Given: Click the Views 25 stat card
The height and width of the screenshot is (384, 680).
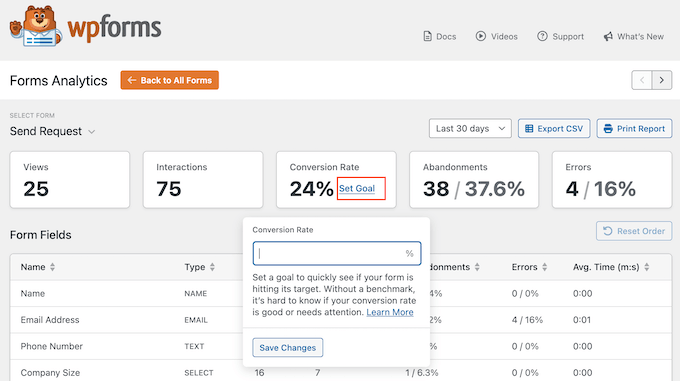Looking at the screenshot, I should (70, 180).
